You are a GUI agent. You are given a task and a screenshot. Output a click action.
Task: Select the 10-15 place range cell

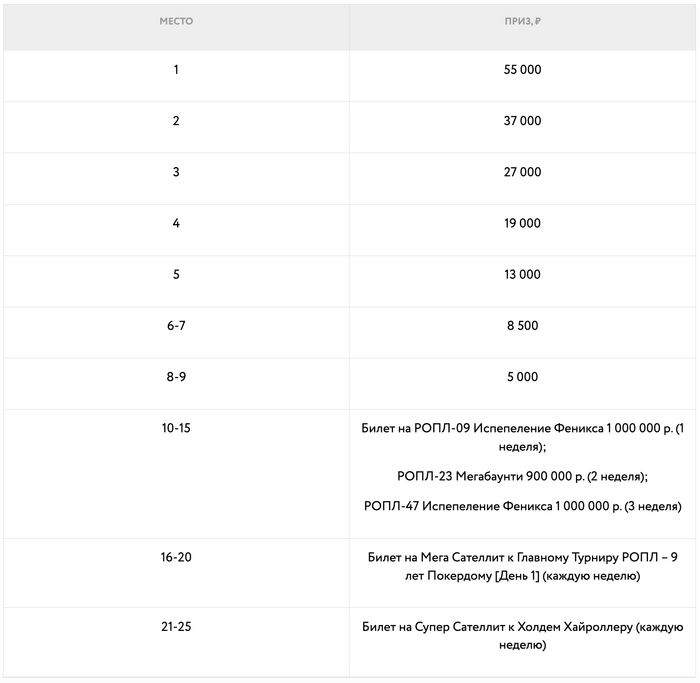(176, 428)
